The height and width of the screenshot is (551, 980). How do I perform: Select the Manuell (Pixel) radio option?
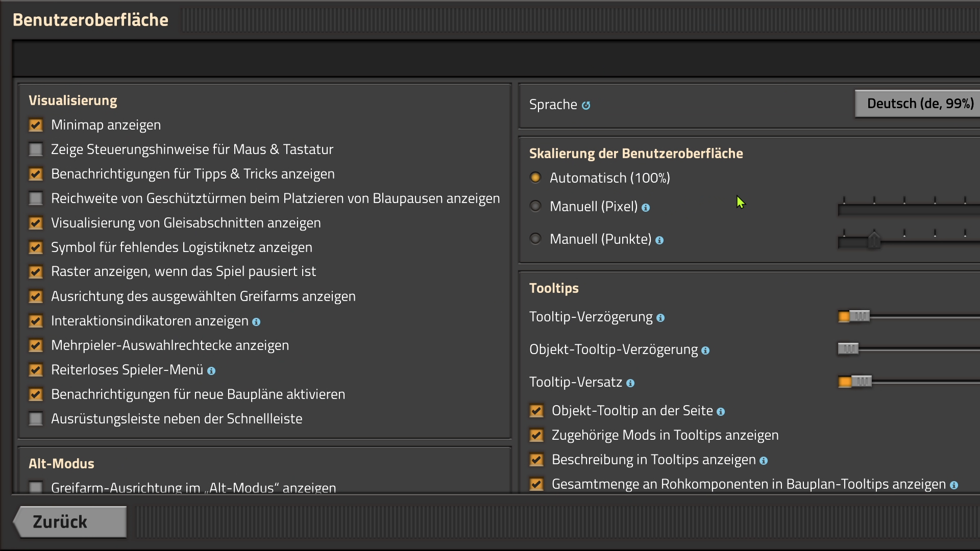point(535,206)
